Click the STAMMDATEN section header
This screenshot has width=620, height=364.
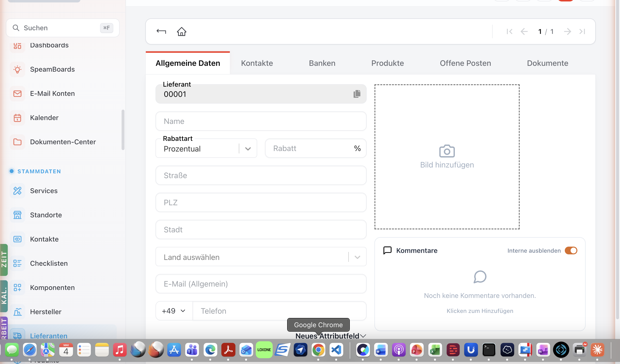tap(39, 171)
